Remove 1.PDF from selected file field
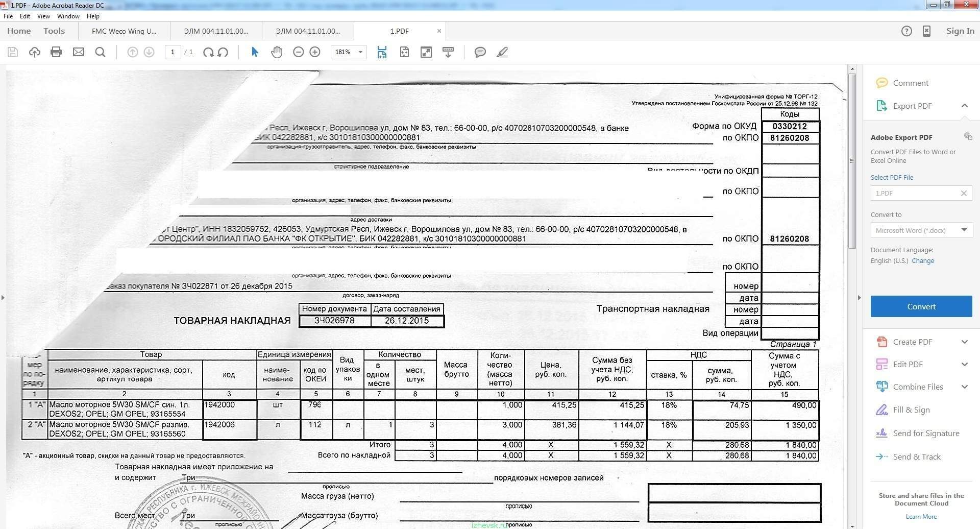This screenshot has width=980, height=529. [964, 193]
